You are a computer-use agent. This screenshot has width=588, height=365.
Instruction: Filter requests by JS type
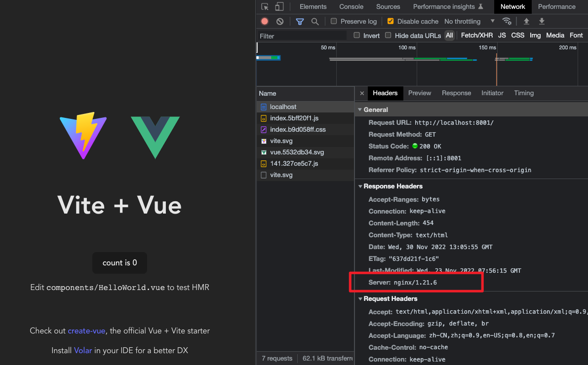tap(502, 35)
